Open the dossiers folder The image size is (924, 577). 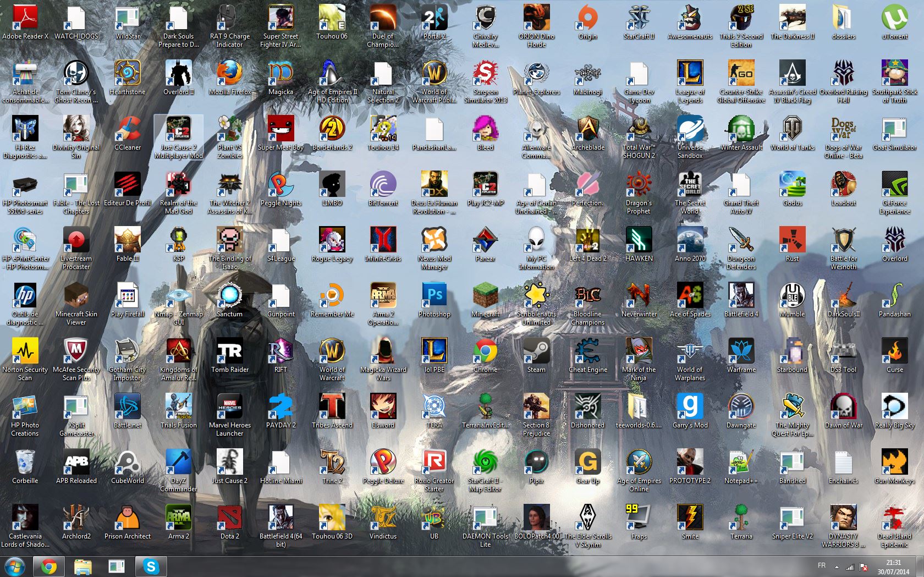pos(844,22)
